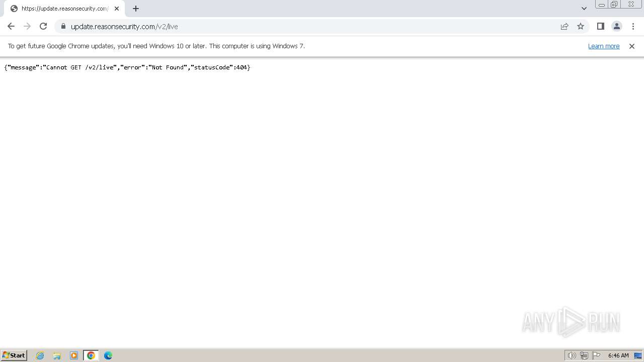Restore down the Chrome window
Viewport: 644px width, 362px height.
[614, 5]
